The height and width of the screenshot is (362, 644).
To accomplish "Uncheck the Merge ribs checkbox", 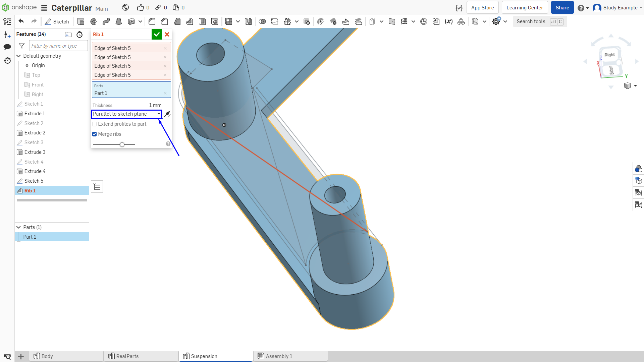I will [95, 134].
